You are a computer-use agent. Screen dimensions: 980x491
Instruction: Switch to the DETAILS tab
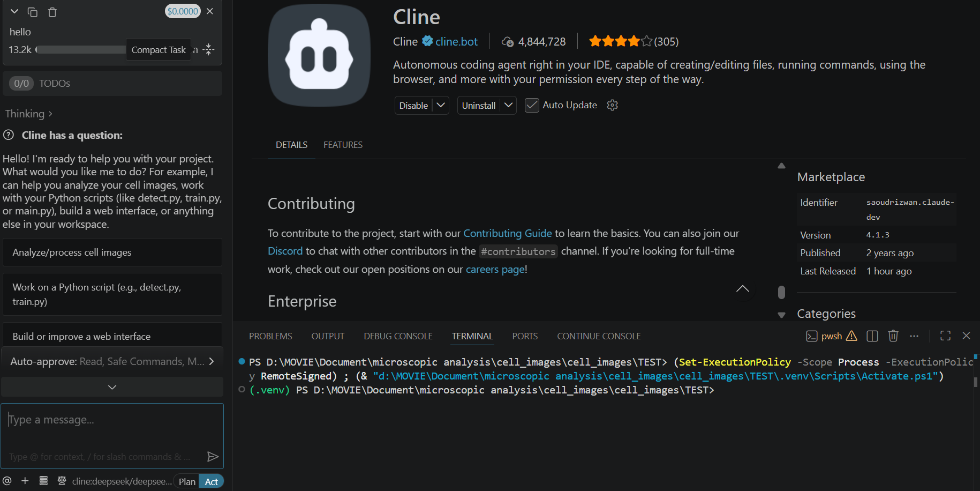[x=291, y=145]
